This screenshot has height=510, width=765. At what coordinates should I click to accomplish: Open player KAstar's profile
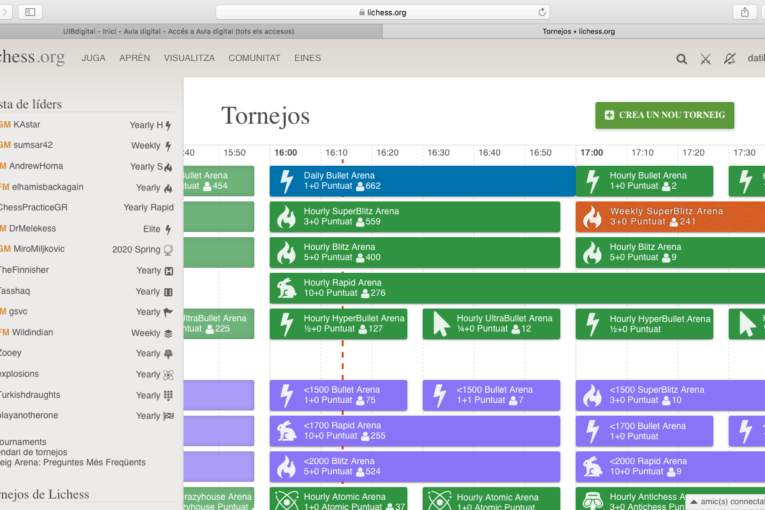point(27,125)
